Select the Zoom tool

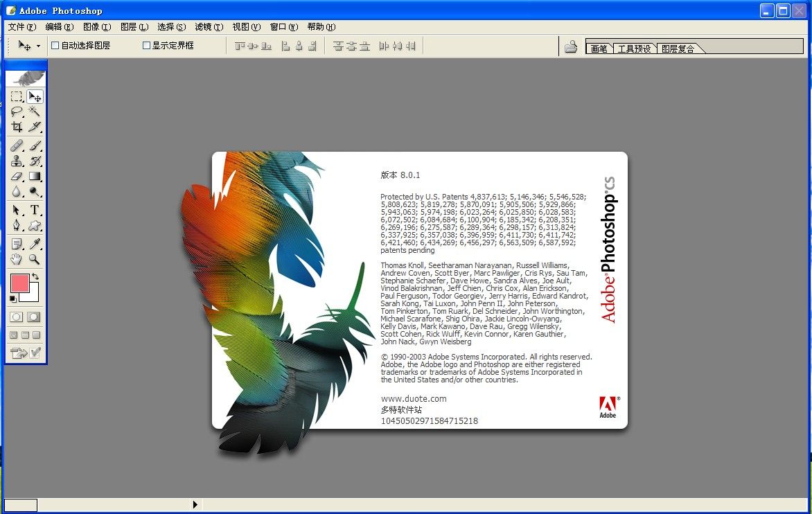click(x=35, y=259)
